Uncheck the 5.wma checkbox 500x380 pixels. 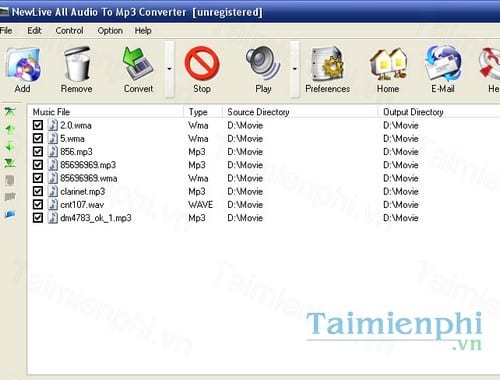click(x=38, y=138)
